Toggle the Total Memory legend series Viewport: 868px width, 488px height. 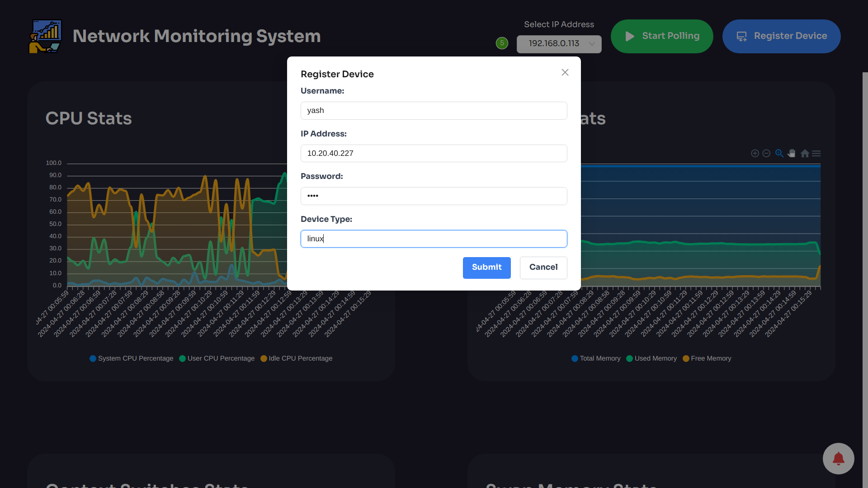pos(596,358)
